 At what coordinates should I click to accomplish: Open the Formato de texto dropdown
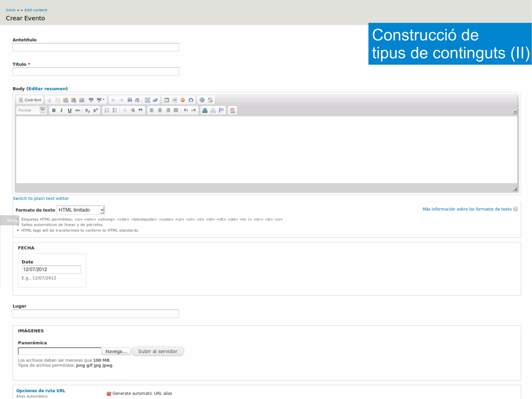[81, 210]
